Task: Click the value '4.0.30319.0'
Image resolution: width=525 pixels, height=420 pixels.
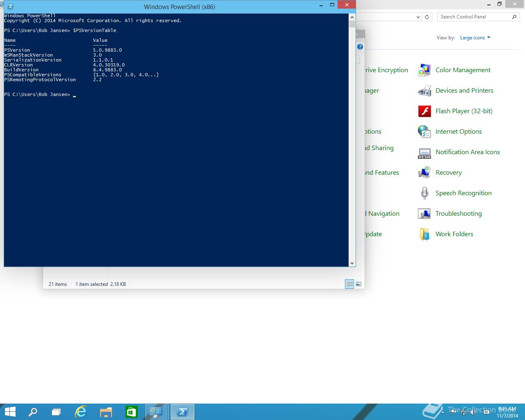Action: [x=109, y=65]
